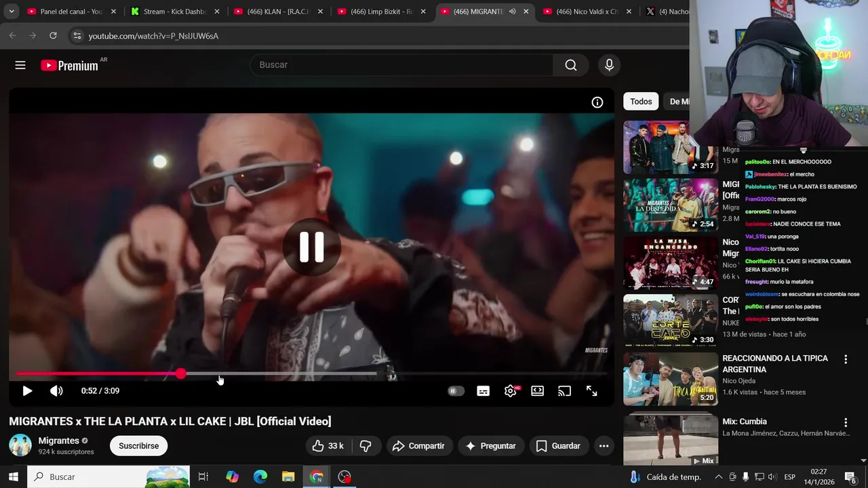
Task: Click the large pause overlay on video
Action: pyautogui.click(x=312, y=247)
